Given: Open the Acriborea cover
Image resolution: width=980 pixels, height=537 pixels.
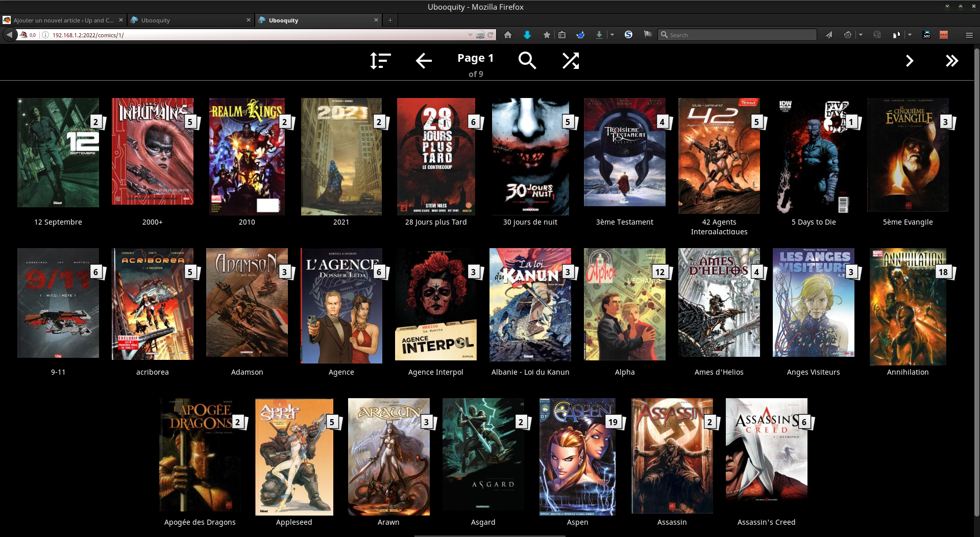Looking at the screenshot, I should (153, 304).
